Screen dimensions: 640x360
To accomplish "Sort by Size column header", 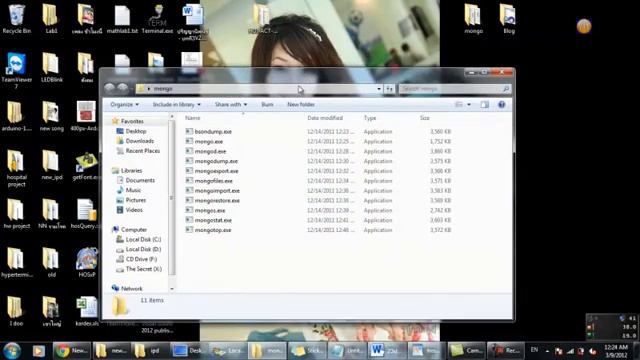I will pyautogui.click(x=425, y=118).
